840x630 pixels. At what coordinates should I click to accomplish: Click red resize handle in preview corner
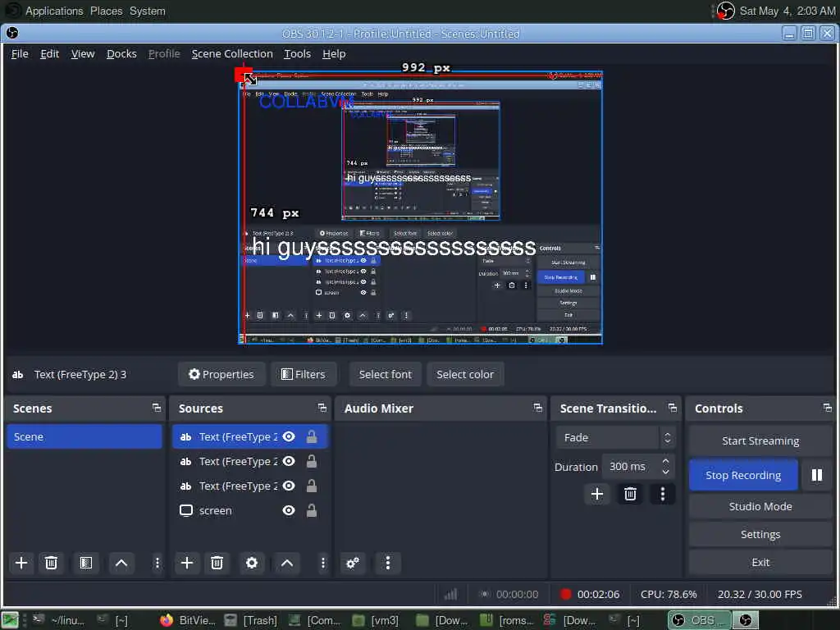click(243, 75)
